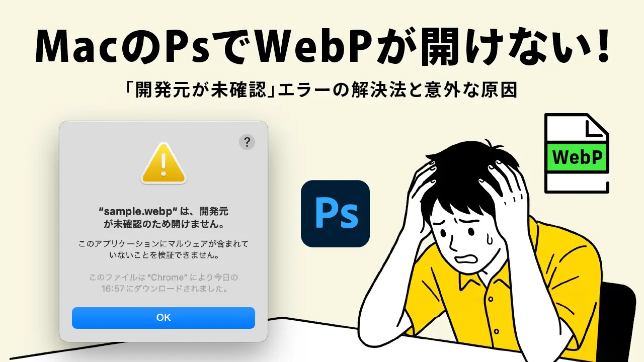Viewport: 644px width, 362px height.
Task: Click the blue OK button
Action: tap(164, 318)
